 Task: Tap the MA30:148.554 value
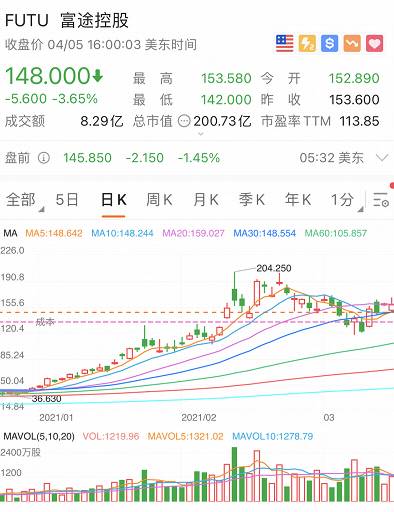(265, 233)
